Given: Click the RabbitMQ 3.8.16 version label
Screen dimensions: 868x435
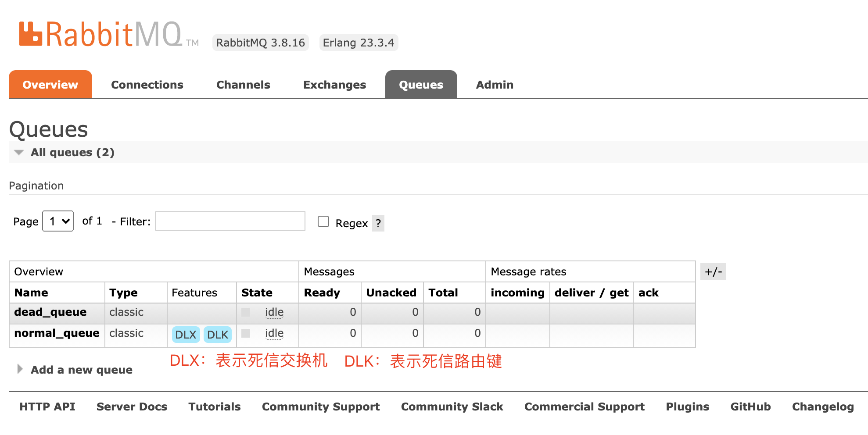Looking at the screenshot, I should [261, 43].
